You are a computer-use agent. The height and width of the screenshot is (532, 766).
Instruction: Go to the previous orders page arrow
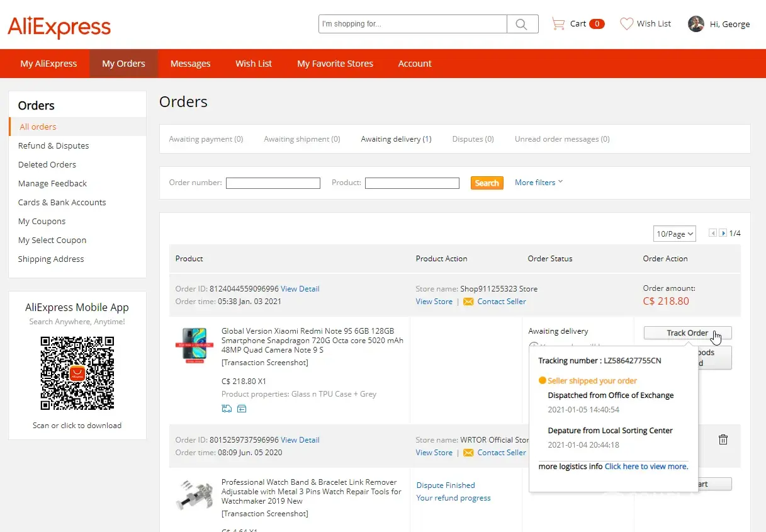712,233
